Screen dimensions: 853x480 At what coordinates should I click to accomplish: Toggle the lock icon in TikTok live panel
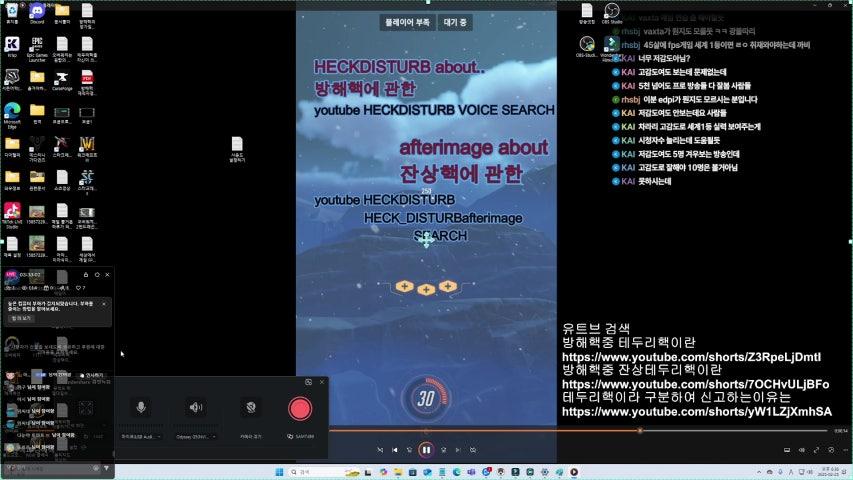pos(86,275)
